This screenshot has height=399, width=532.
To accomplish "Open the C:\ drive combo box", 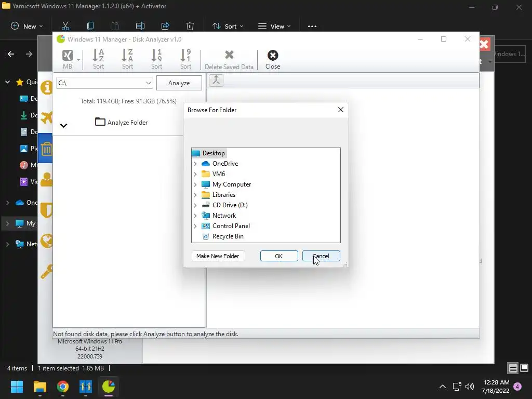I will tap(104, 83).
